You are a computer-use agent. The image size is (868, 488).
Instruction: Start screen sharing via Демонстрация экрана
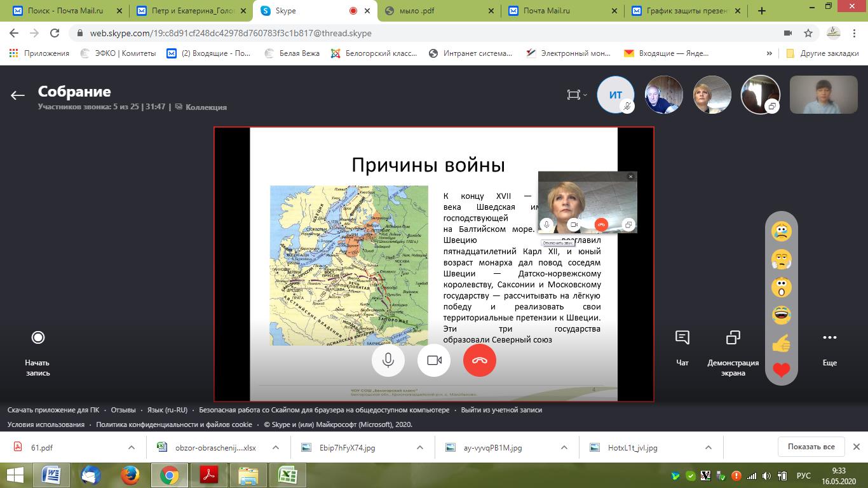[733, 338]
